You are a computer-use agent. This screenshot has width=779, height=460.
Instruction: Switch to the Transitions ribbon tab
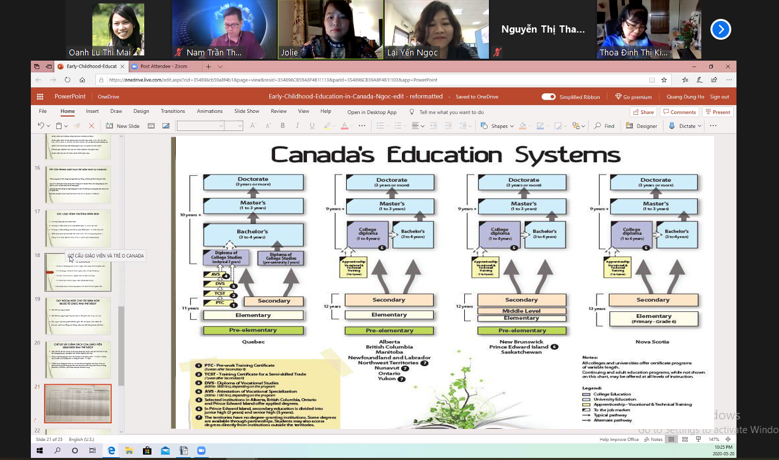(x=173, y=111)
